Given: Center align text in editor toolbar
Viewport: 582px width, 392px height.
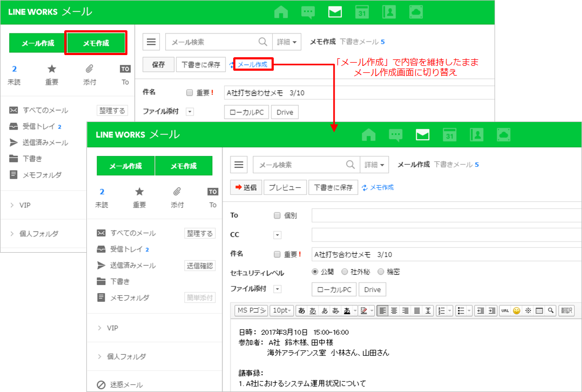Looking at the screenshot, I should point(394,310).
